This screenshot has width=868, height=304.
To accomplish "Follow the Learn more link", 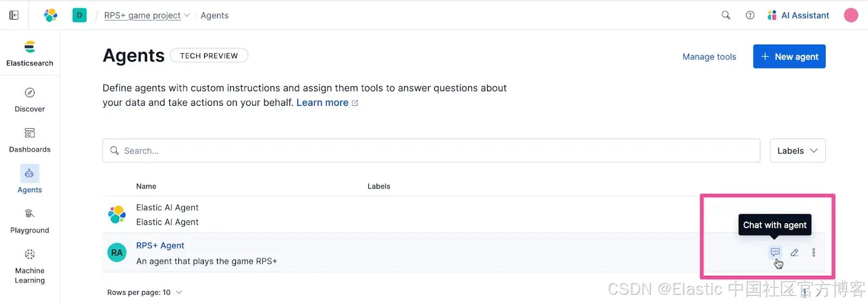I will 327,103.
